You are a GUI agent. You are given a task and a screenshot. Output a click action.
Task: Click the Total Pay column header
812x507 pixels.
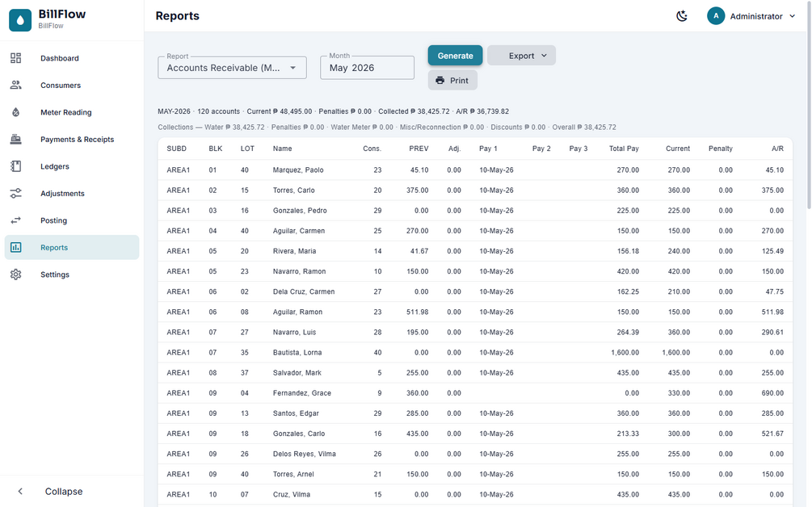click(624, 149)
